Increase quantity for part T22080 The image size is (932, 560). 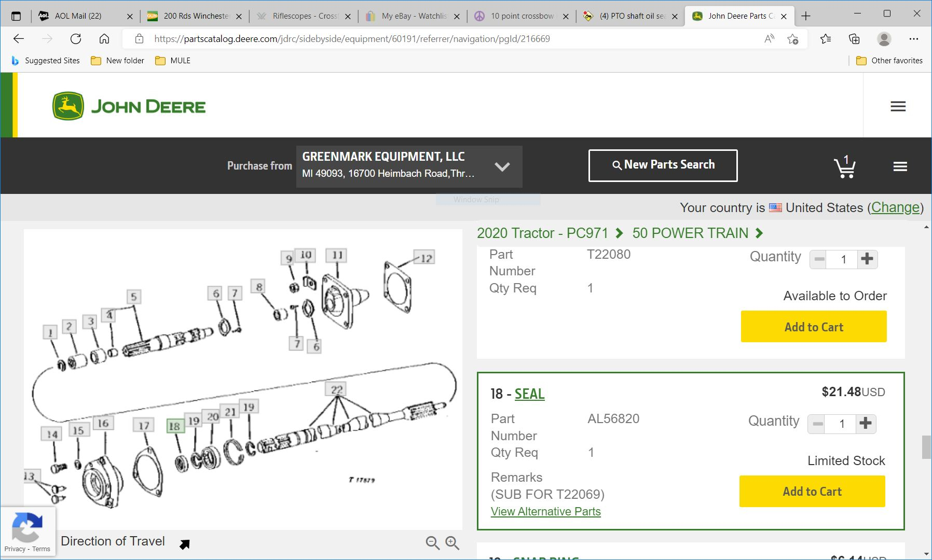867,259
